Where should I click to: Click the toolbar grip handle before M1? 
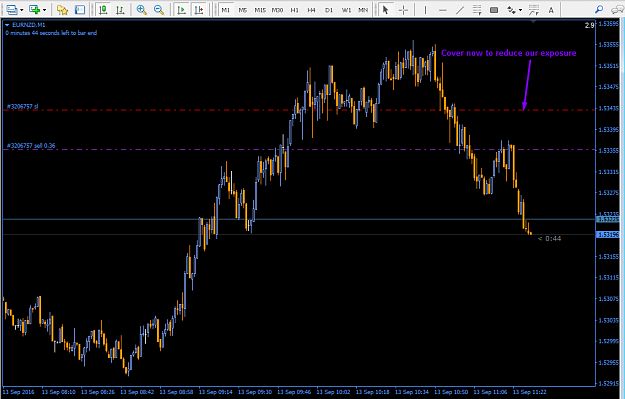click(215, 10)
